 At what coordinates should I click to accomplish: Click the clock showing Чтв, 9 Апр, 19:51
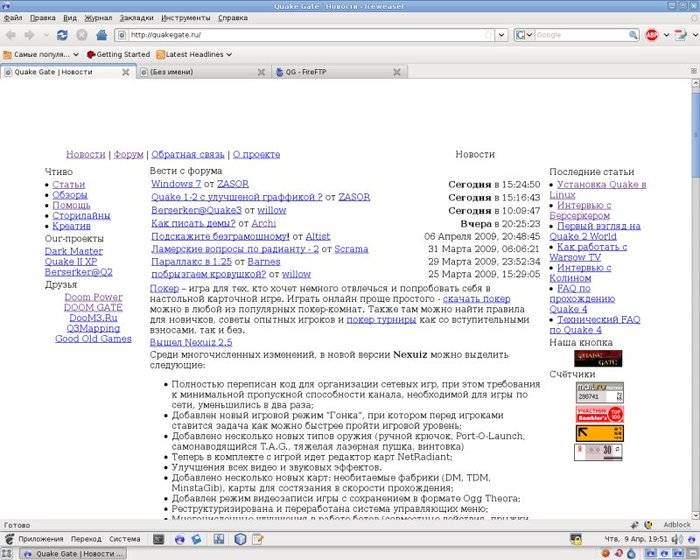636,539
